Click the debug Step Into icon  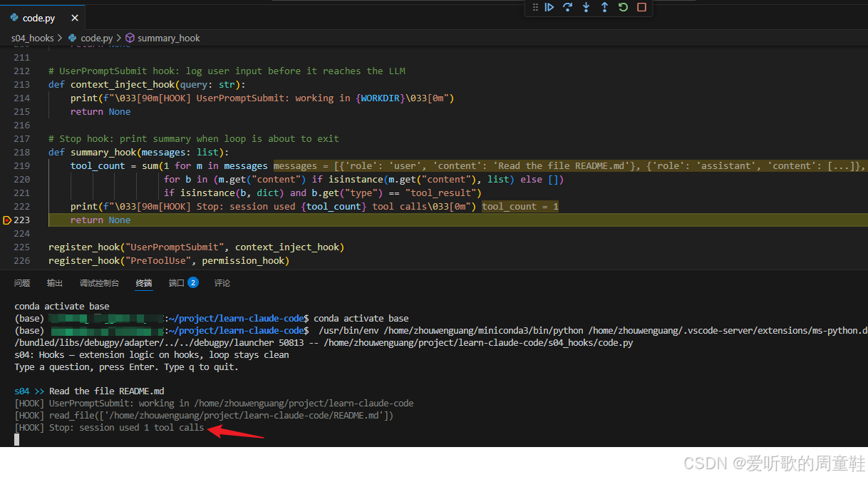(586, 7)
